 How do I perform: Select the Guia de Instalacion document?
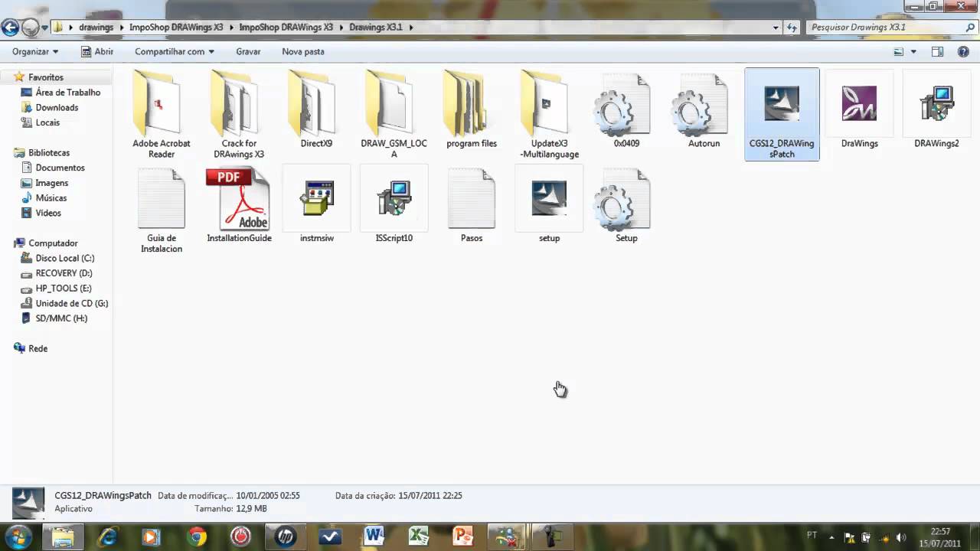coord(161,210)
